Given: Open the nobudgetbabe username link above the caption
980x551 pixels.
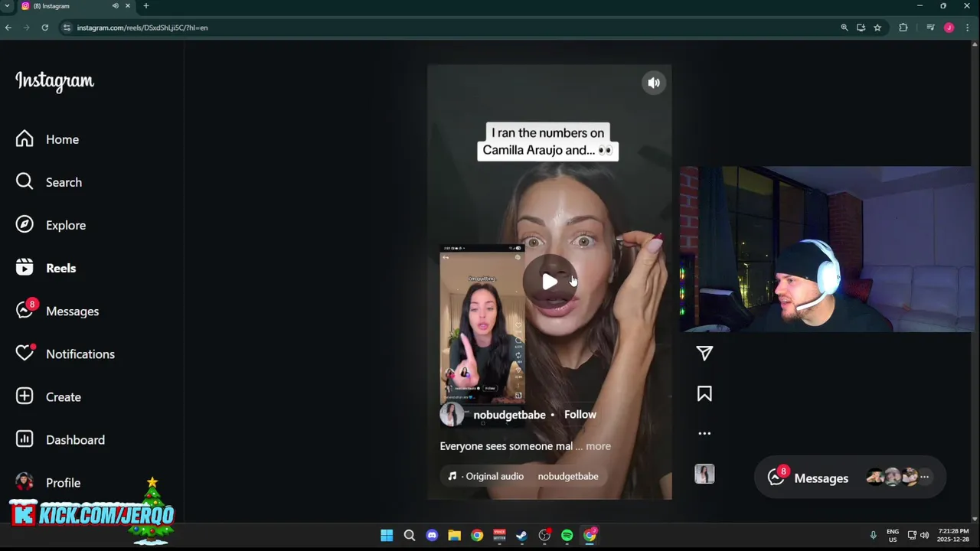Looking at the screenshot, I should (509, 415).
